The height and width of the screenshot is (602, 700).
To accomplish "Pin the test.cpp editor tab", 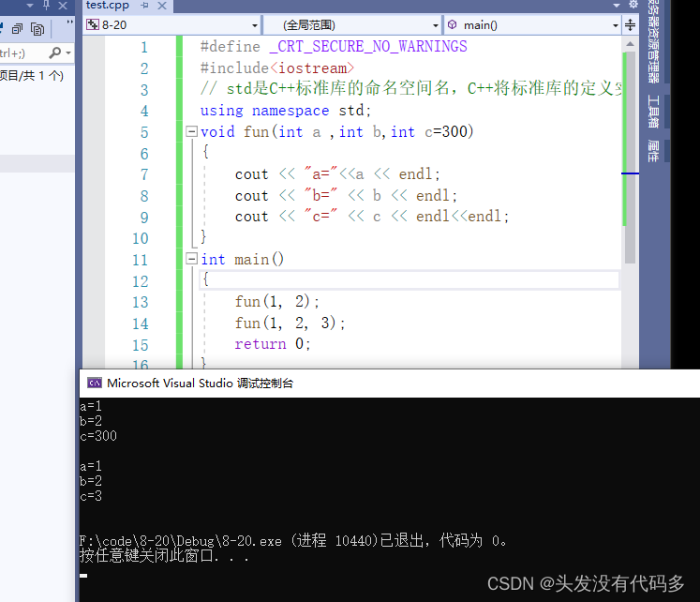I will [x=144, y=6].
